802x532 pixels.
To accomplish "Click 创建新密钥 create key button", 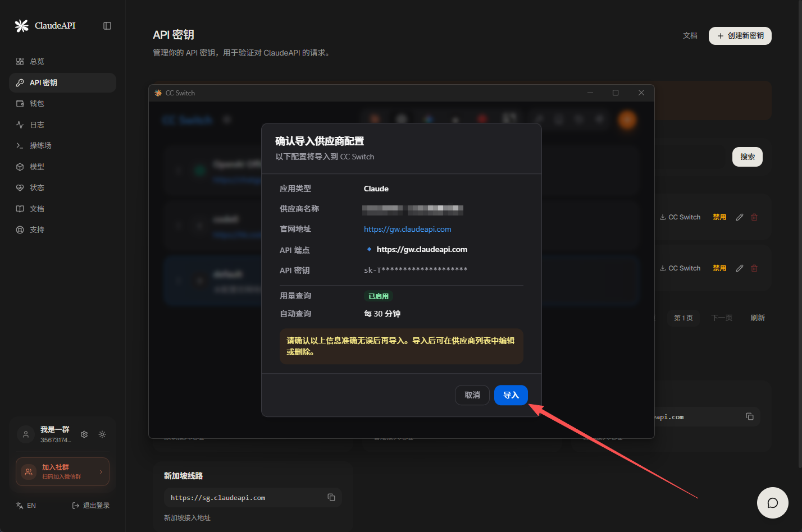I will pyautogui.click(x=740, y=36).
